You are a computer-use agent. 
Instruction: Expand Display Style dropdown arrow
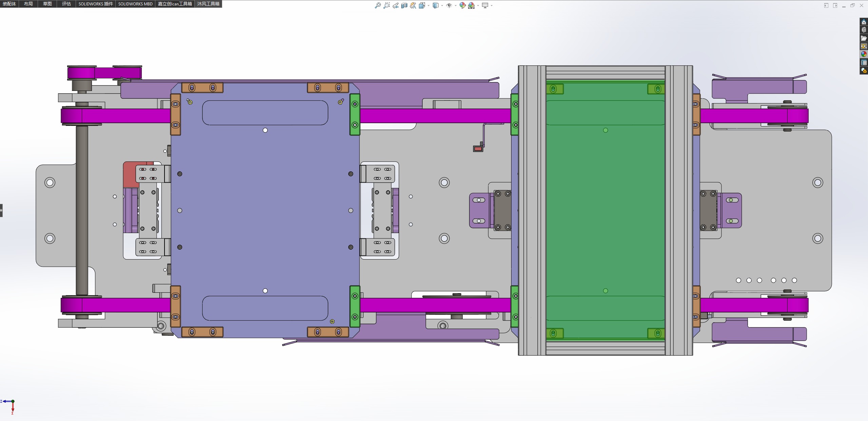(x=442, y=5)
